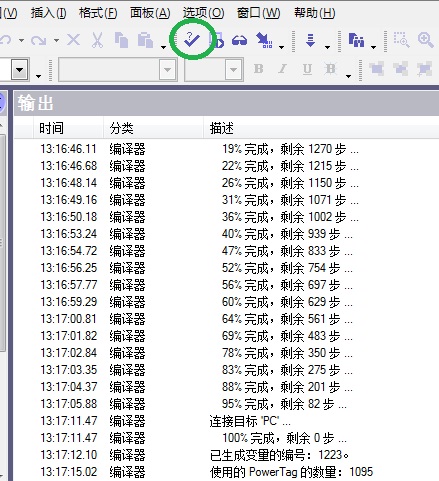This screenshot has width=439, height=481.
Task: Select row '95% 完成，剩余 82 步'
Action: click(227, 404)
